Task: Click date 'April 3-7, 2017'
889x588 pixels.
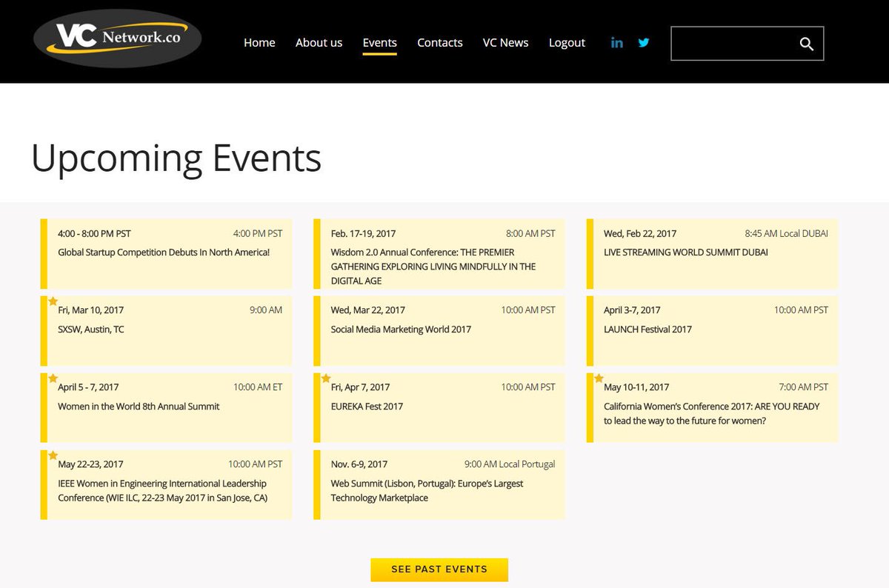Action: (632, 310)
